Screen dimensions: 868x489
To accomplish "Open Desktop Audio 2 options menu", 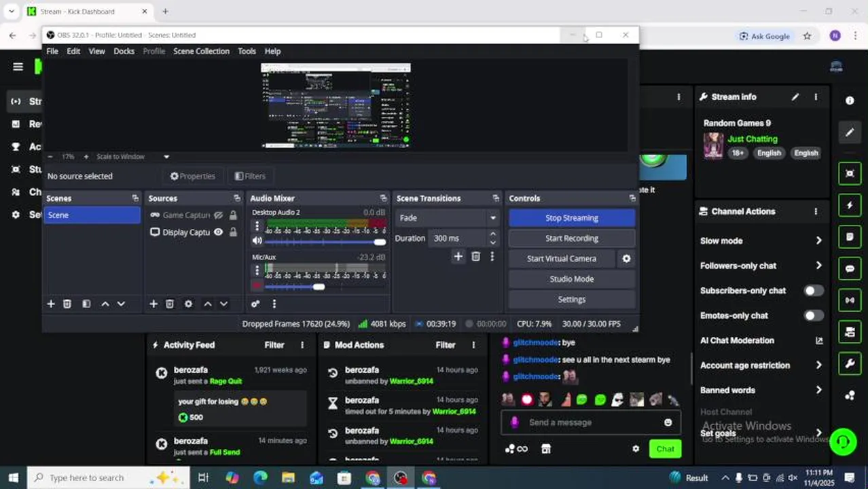I will pos(257,226).
